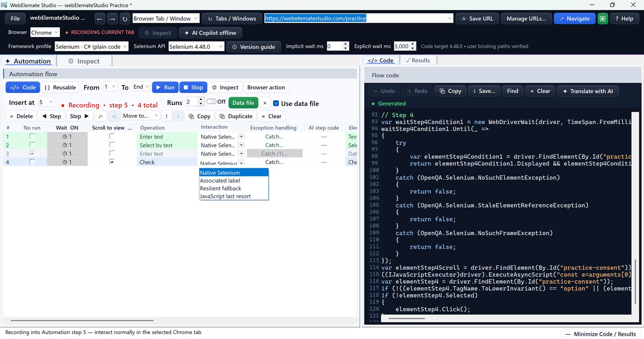
Task: Copy the flow code
Action: pos(451,91)
